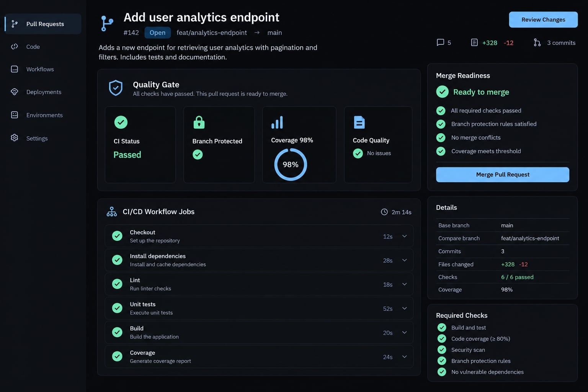Click the Open status badge
The width and height of the screenshot is (588, 392).
coord(157,33)
